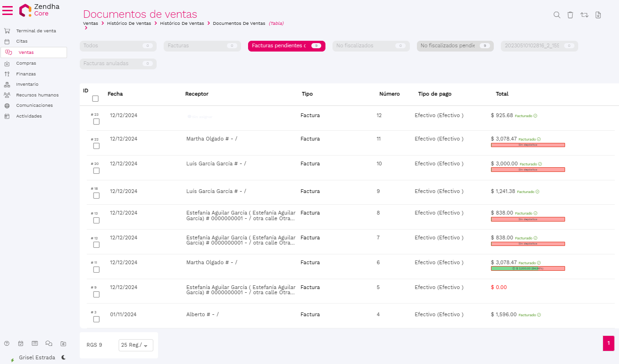
Task: Click the download document icon
Action: 598,15
